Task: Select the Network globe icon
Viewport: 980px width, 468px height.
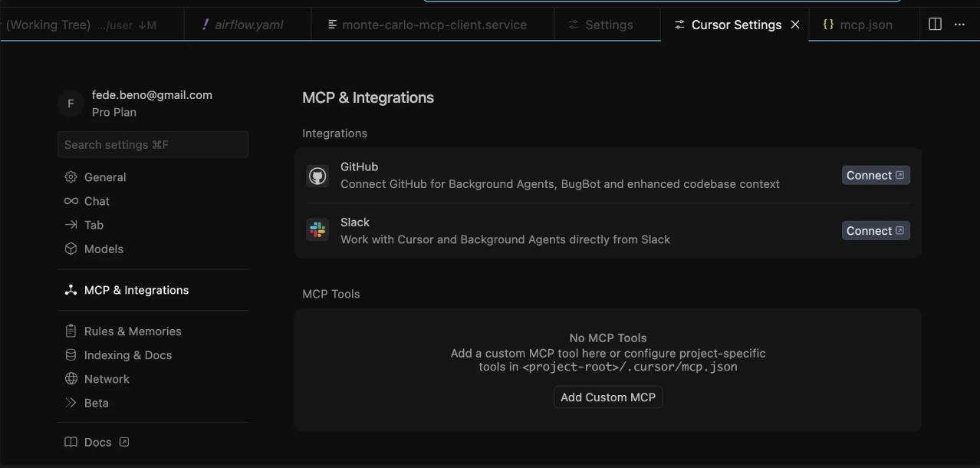Action: [x=71, y=379]
